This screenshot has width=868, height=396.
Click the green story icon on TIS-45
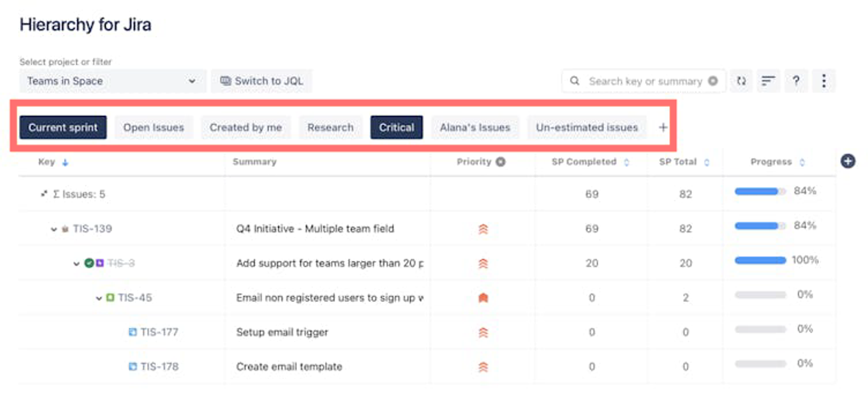click(x=110, y=298)
